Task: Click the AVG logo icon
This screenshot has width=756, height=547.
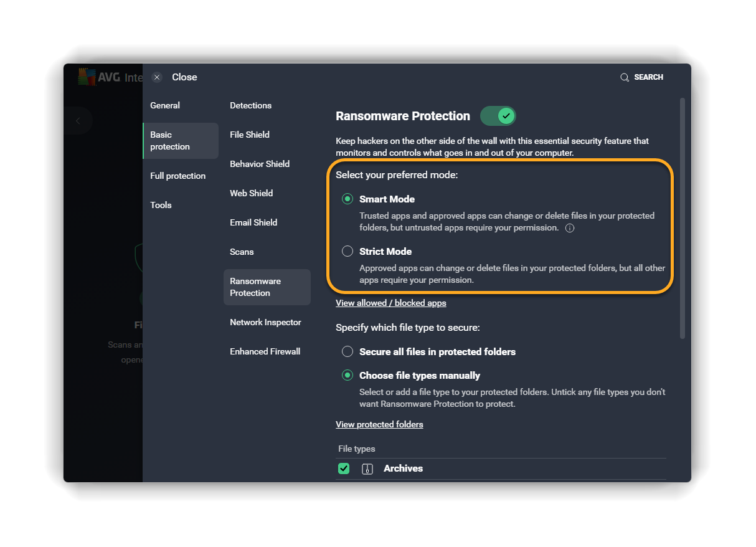Action: (87, 77)
